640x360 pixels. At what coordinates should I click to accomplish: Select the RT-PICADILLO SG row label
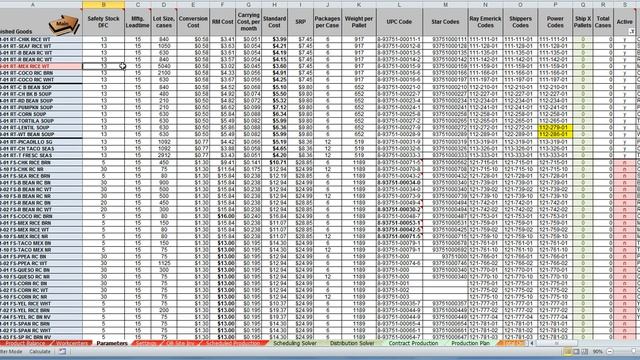click(41, 142)
